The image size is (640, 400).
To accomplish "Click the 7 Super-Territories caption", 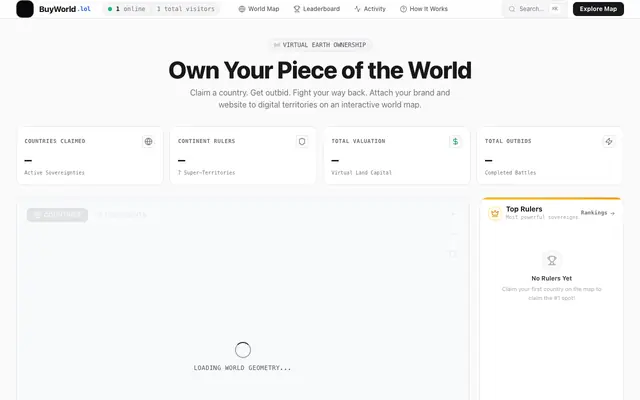I will coord(207,173).
